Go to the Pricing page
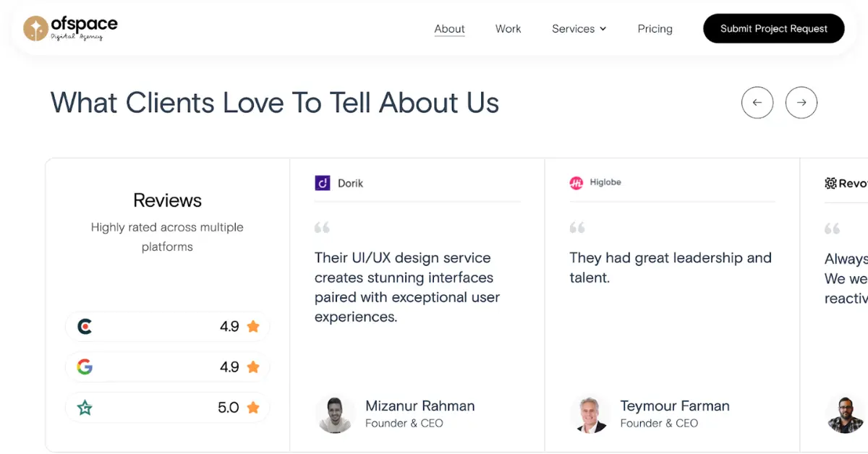The width and height of the screenshot is (868, 454). click(655, 28)
